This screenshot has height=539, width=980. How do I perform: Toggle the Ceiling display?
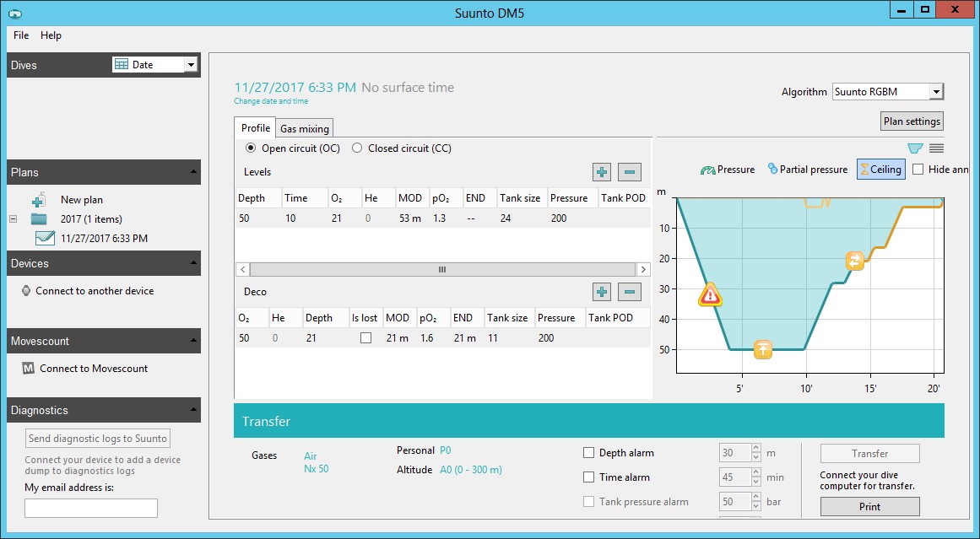click(x=881, y=170)
